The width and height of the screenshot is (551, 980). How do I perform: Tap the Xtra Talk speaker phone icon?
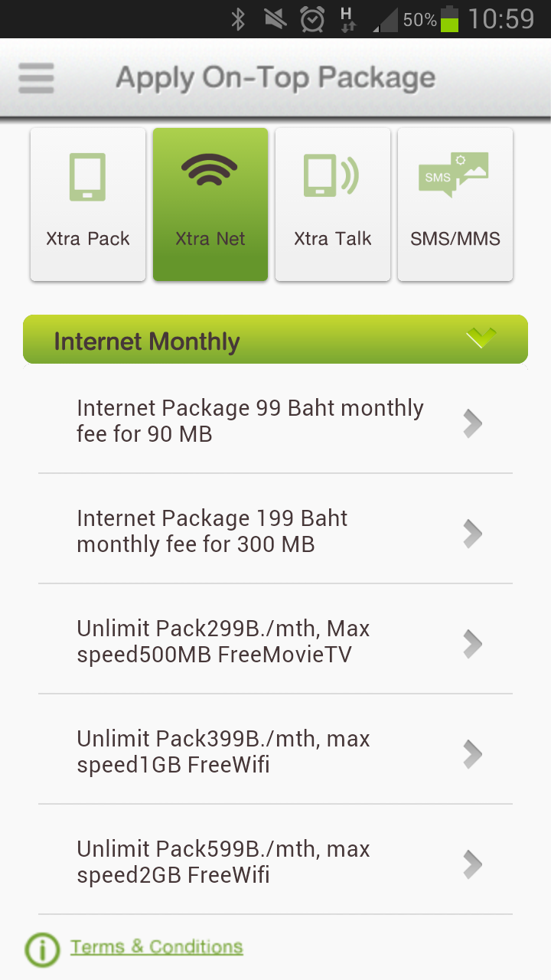[x=331, y=176]
